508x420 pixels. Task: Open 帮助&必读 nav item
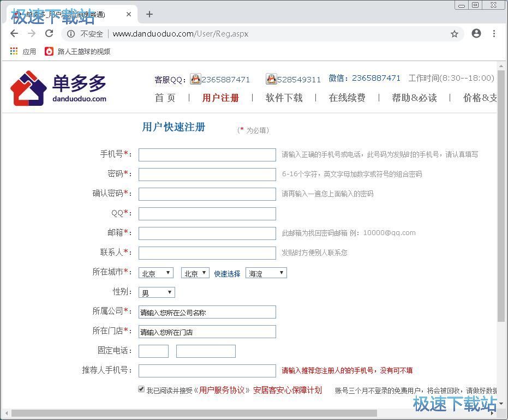click(x=414, y=98)
